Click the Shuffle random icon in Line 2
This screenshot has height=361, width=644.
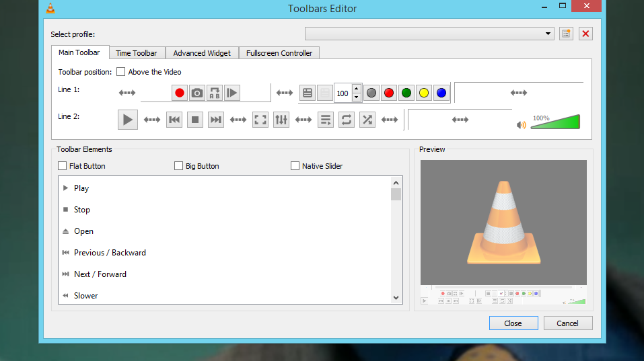coord(367,120)
